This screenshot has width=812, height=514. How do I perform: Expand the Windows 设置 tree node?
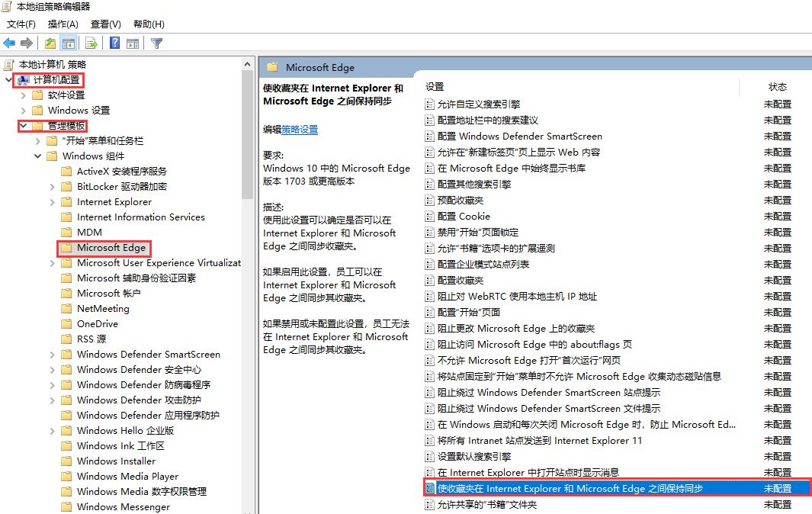tap(24, 111)
